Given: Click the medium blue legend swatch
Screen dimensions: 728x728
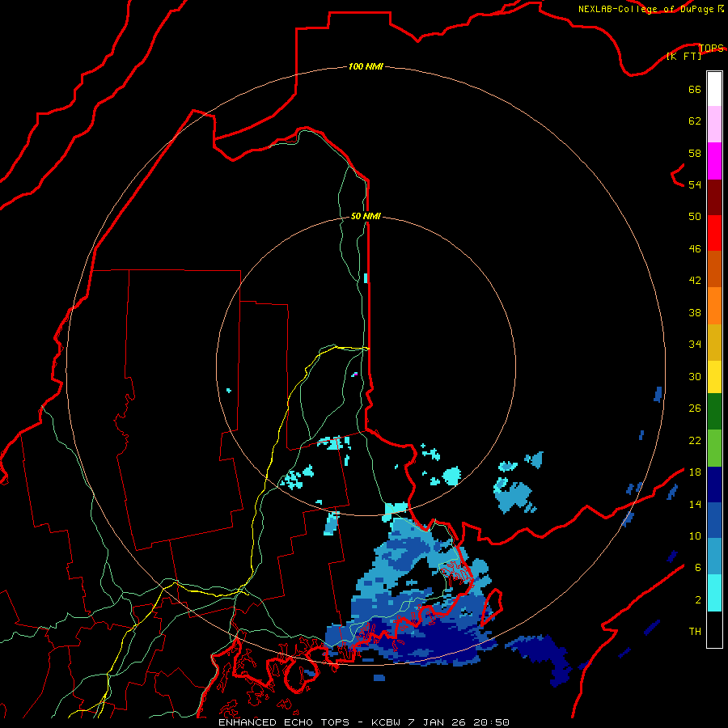Looking at the screenshot, I should click(x=714, y=520).
